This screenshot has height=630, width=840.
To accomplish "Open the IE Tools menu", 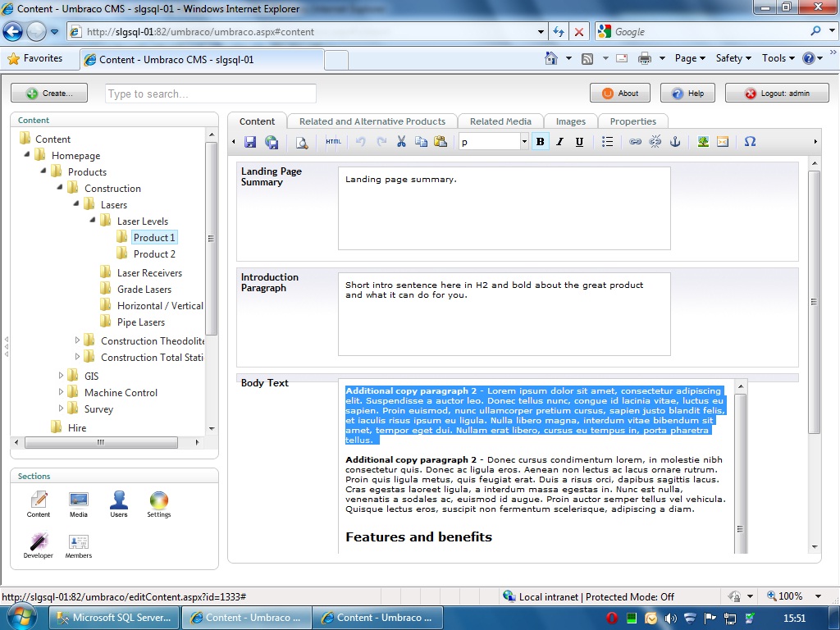I will [x=778, y=58].
